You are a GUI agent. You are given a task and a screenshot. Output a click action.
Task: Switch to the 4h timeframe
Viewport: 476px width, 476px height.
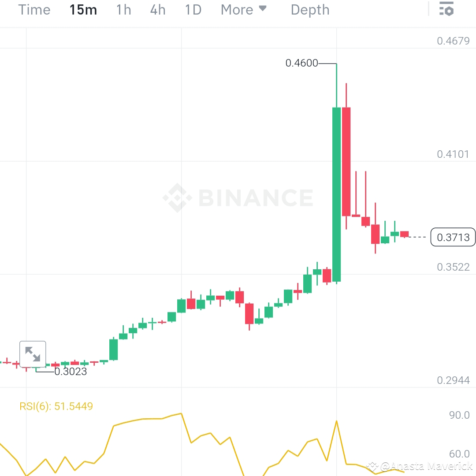(157, 9)
